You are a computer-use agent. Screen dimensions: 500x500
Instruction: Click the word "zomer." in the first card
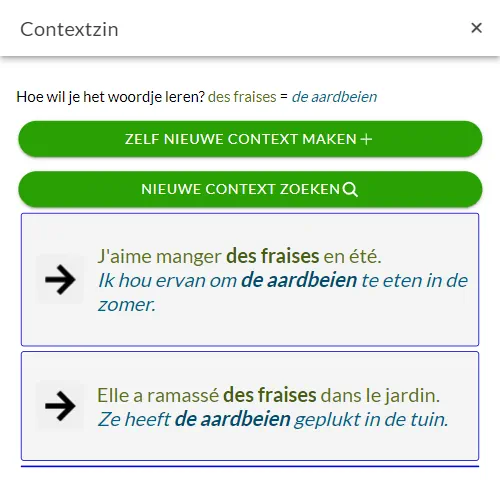pos(127,305)
